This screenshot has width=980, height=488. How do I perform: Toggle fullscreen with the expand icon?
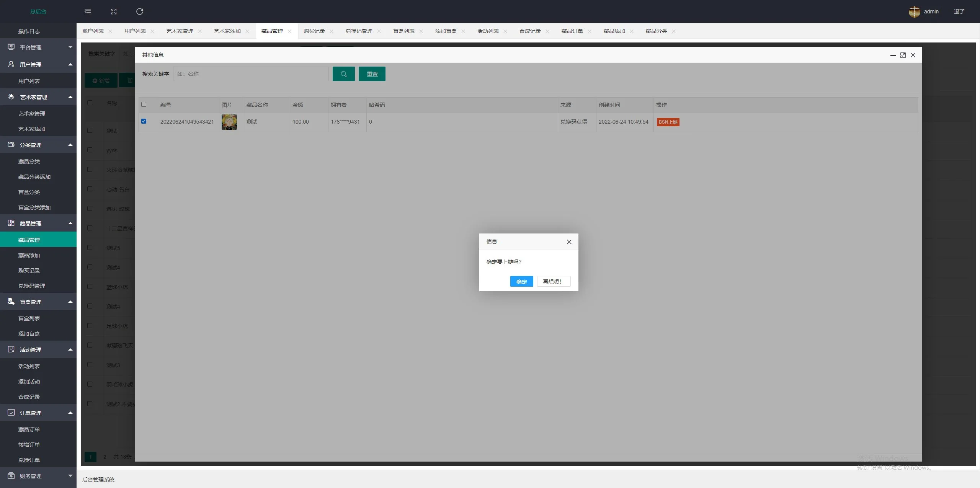[114, 11]
